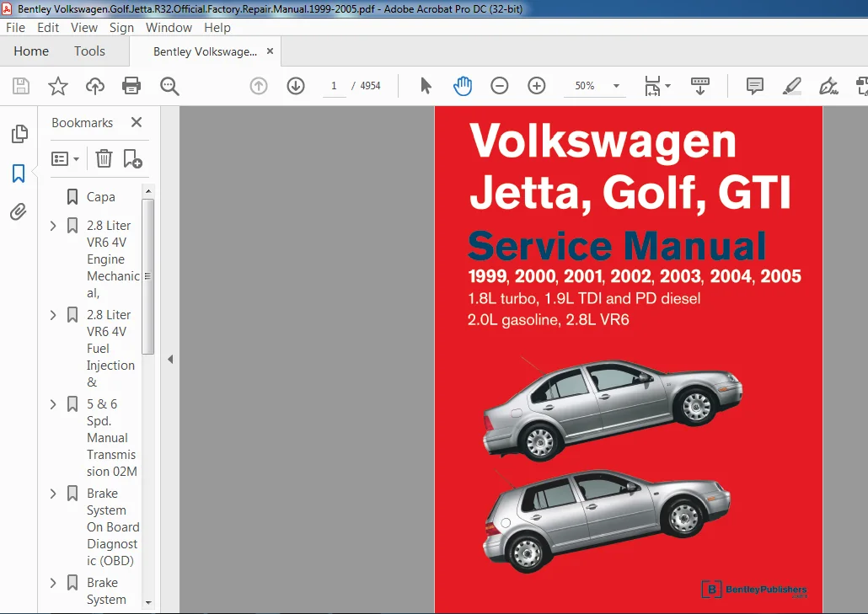This screenshot has height=614, width=868.
Task: Open the Help menu
Action: 217,28
